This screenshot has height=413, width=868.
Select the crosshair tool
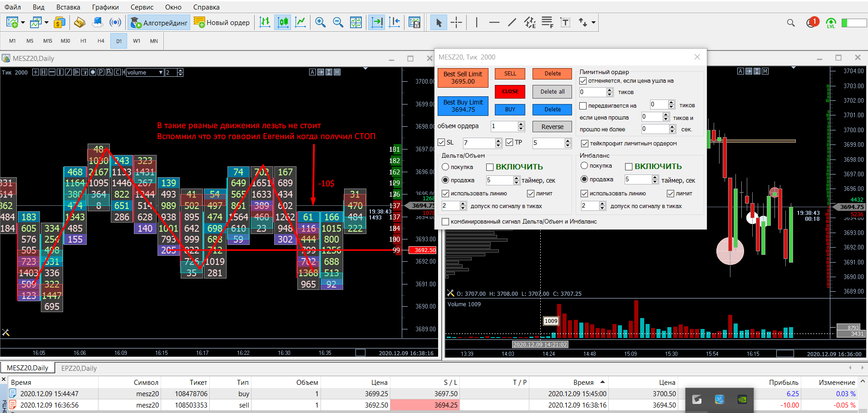coord(456,22)
